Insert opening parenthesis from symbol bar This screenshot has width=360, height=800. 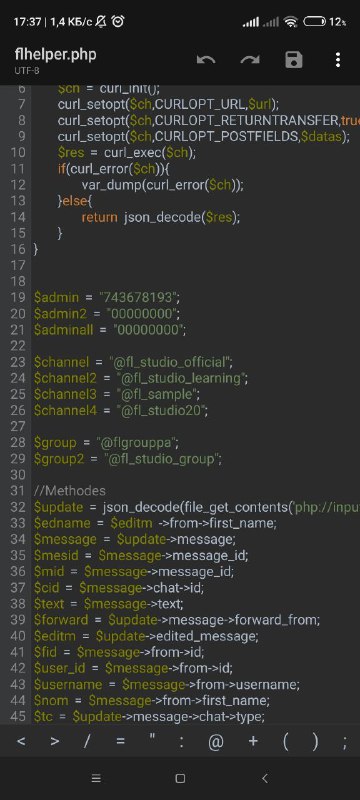point(286,741)
